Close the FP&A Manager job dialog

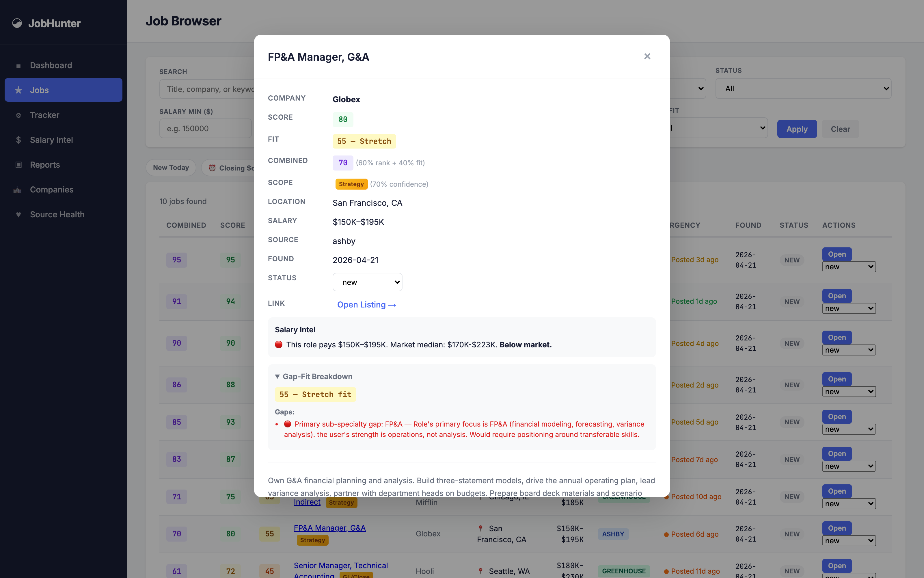pos(647,57)
